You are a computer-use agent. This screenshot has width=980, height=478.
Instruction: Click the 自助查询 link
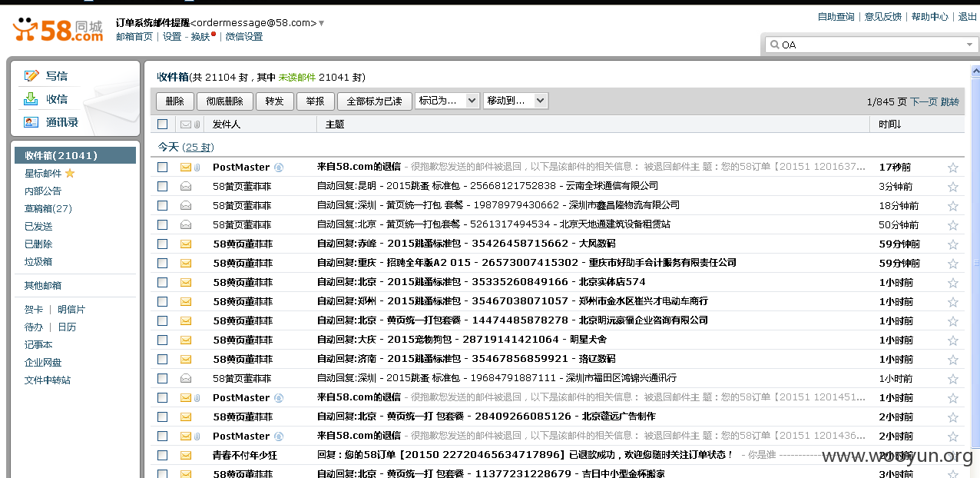(x=836, y=16)
